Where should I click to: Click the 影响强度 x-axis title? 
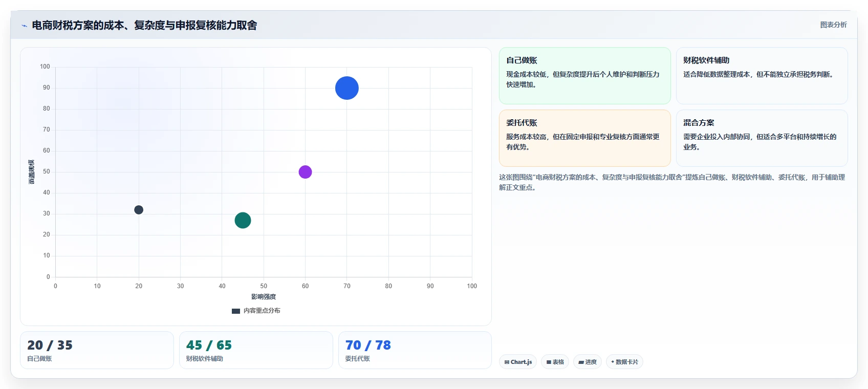click(264, 297)
